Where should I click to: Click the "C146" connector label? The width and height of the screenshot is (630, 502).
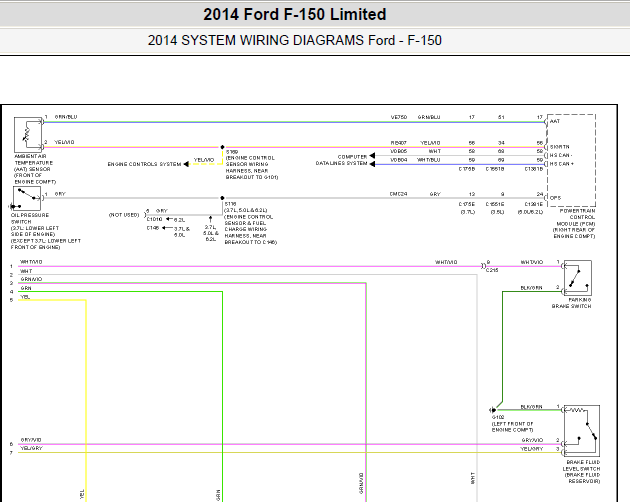pyautogui.click(x=153, y=228)
